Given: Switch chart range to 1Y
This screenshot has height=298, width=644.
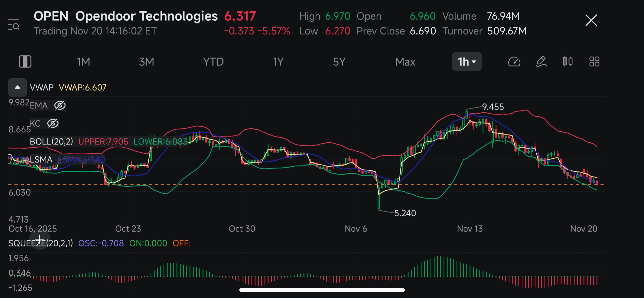Looking at the screenshot, I should pyautogui.click(x=278, y=62).
